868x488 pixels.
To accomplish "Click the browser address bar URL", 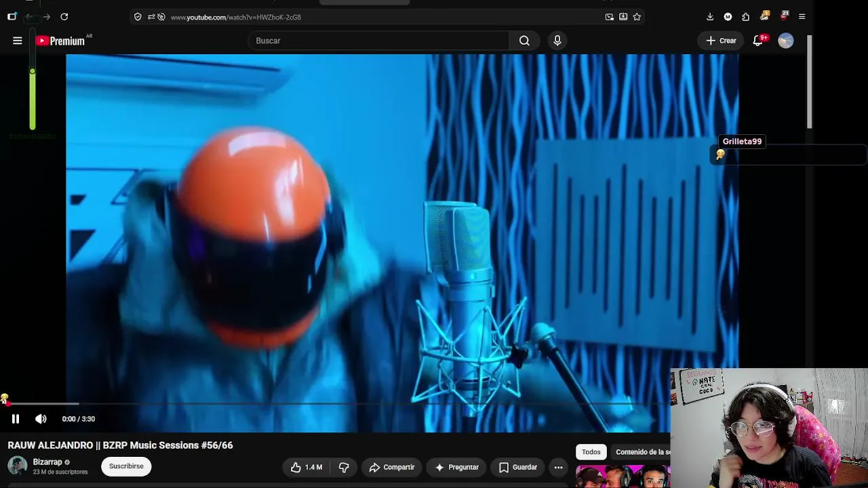I will pos(236,17).
